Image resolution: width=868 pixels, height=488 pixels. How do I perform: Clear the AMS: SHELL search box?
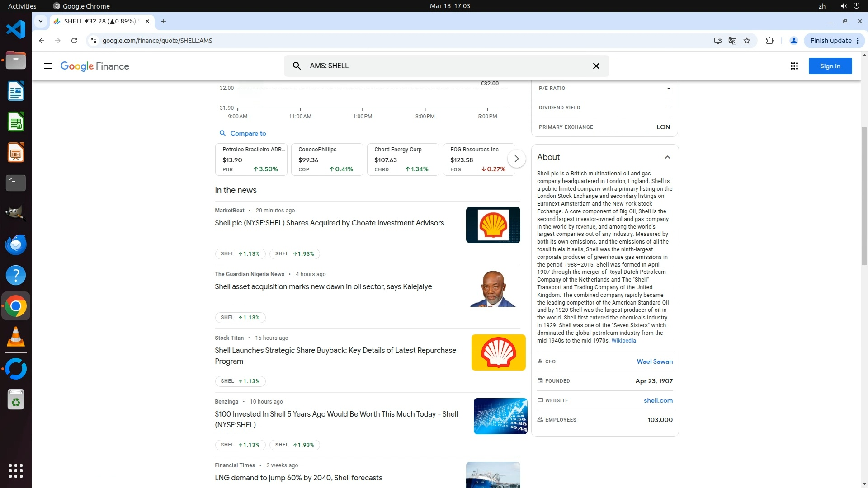point(596,66)
